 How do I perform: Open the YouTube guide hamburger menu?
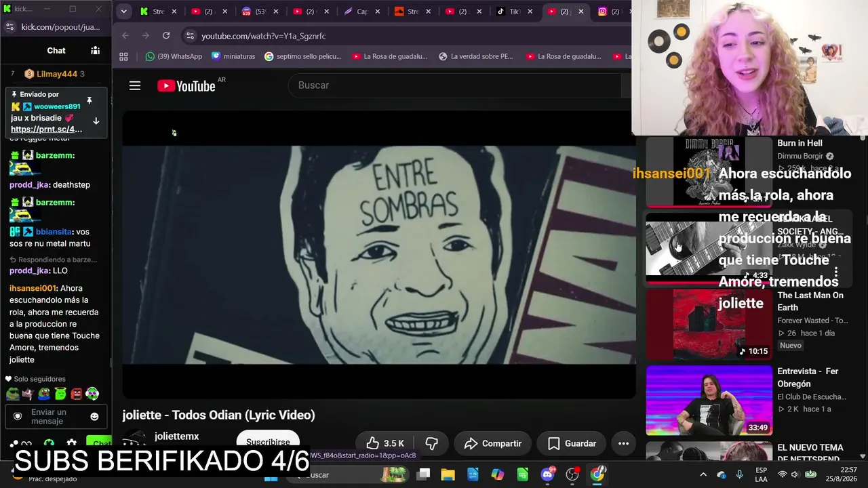point(135,85)
